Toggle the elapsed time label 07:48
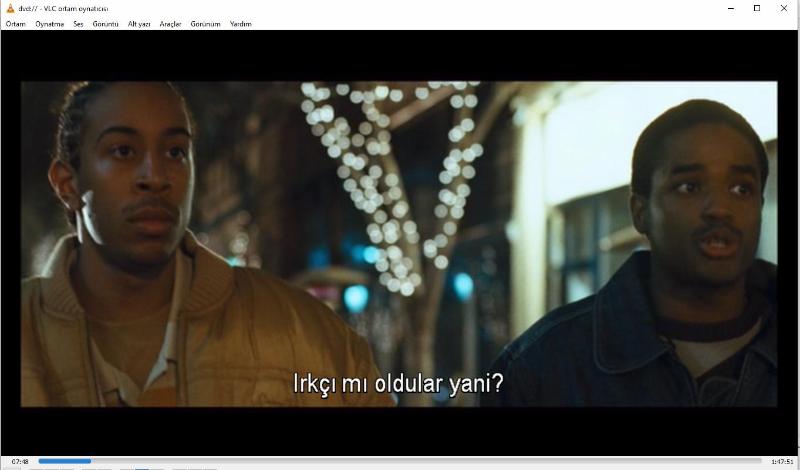This screenshot has width=800, height=470. tap(20, 461)
